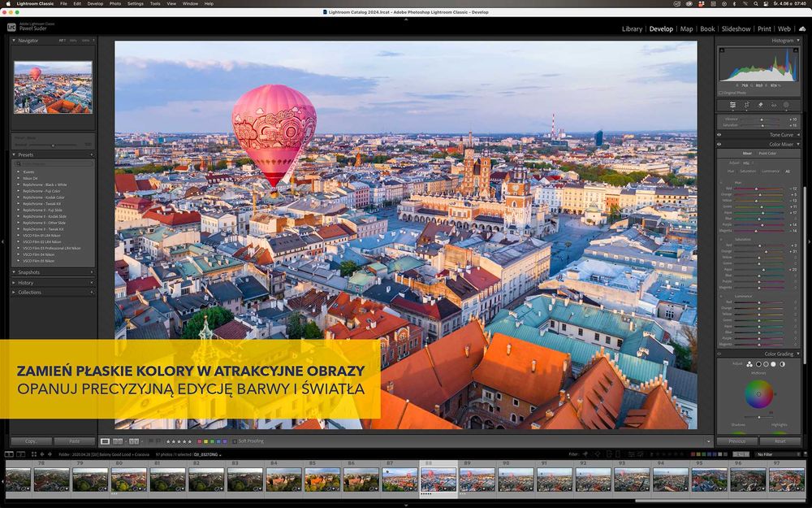Select the Masking tool icon

[x=786, y=105]
